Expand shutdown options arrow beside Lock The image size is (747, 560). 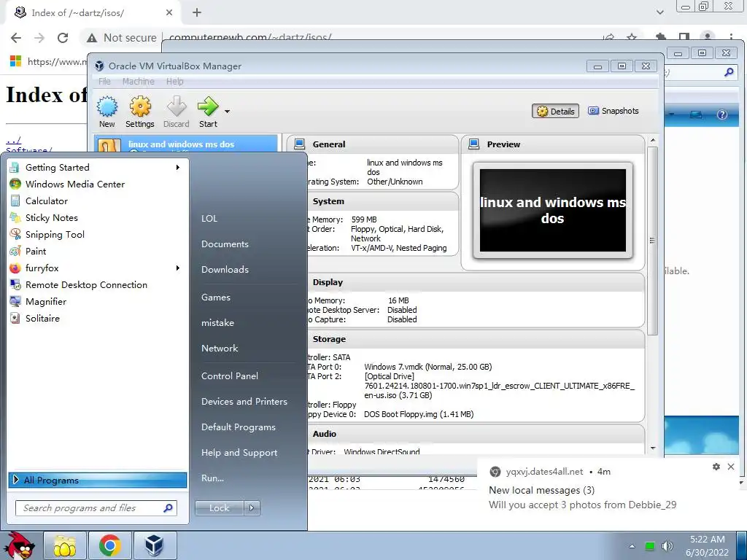pyautogui.click(x=252, y=508)
